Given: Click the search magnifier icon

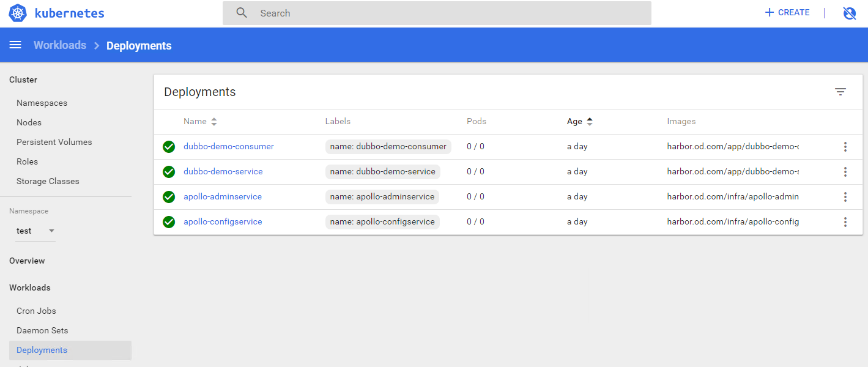Looking at the screenshot, I should tap(242, 13).
